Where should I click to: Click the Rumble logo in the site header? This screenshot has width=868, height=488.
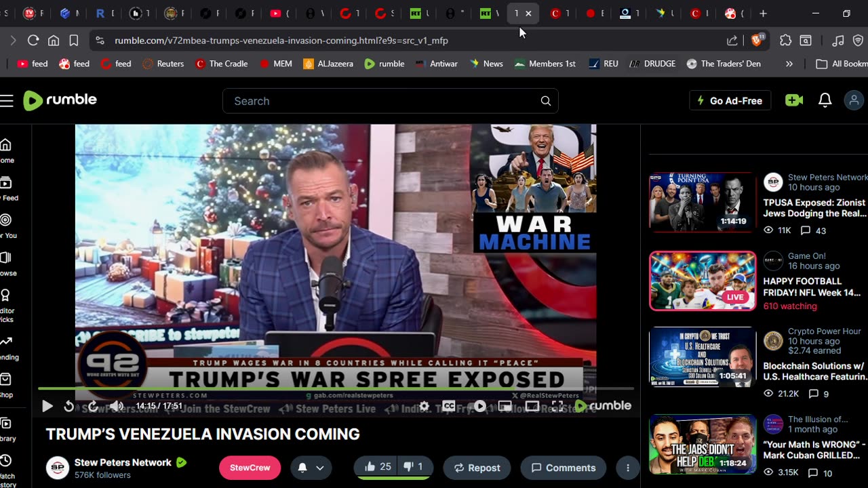tap(60, 100)
